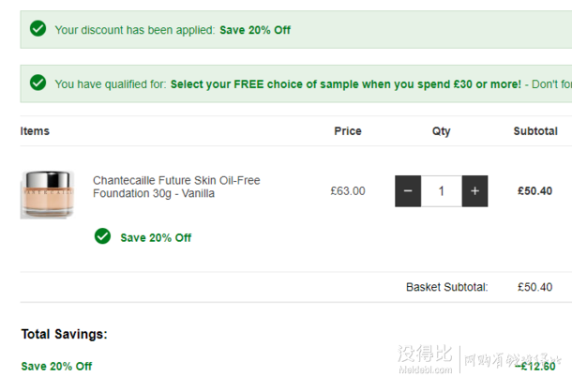Click the -£12.60 savings amount
Screen dimensions: 572x392
[534, 366]
